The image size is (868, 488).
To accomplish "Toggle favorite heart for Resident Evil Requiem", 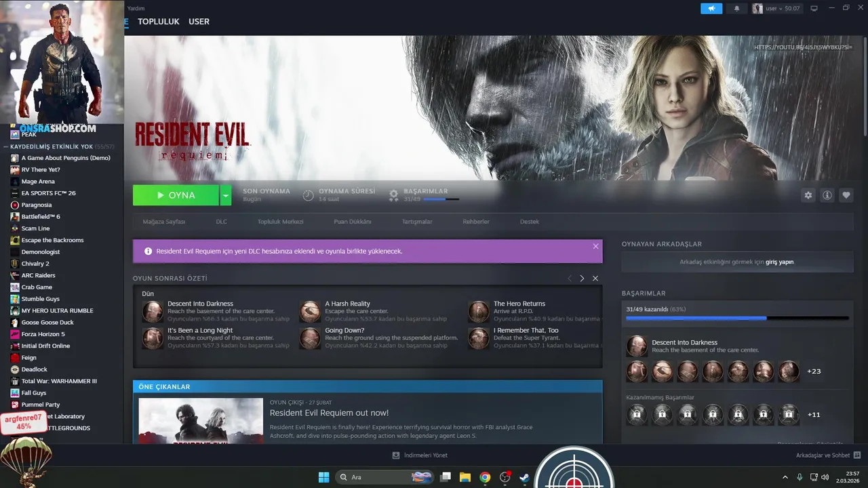I will click(846, 195).
